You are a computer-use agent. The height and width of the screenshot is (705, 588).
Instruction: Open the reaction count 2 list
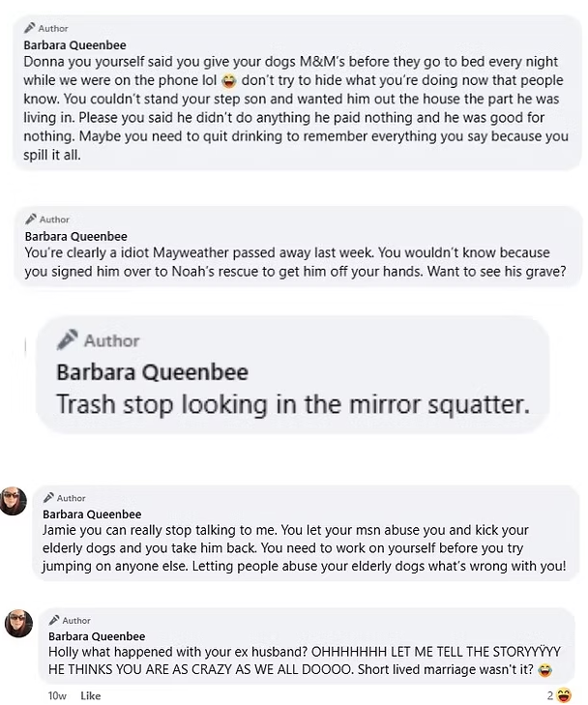point(549,695)
